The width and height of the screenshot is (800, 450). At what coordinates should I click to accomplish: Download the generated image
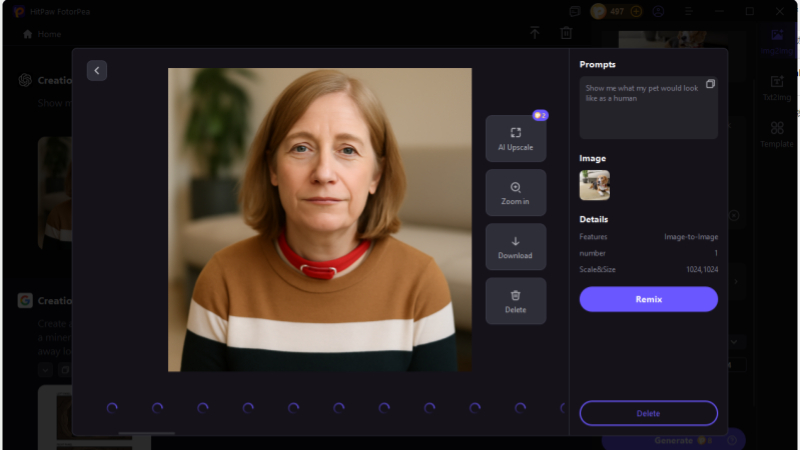point(515,247)
